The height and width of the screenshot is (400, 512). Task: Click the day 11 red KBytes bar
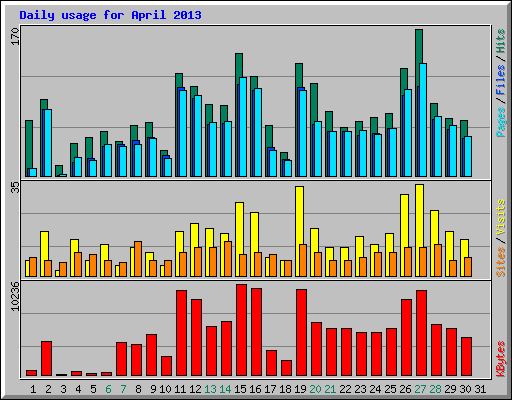click(181, 333)
